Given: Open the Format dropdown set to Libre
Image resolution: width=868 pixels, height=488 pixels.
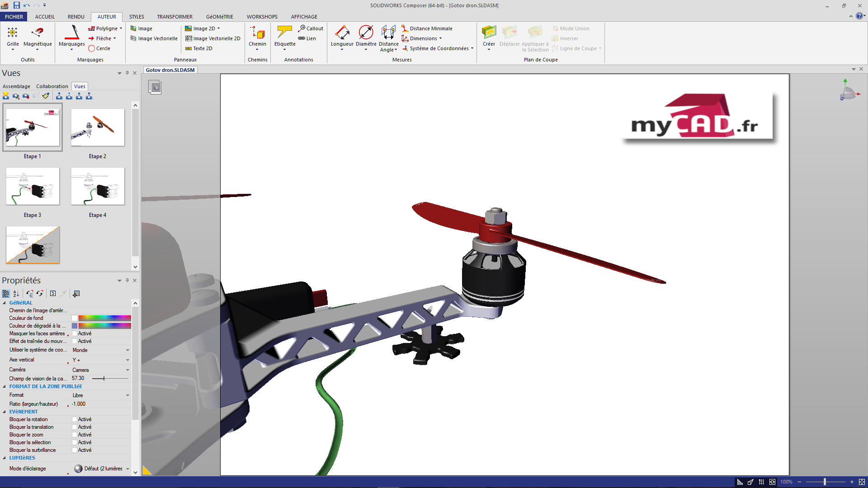Looking at the screenshot, I should click(127, 395).
